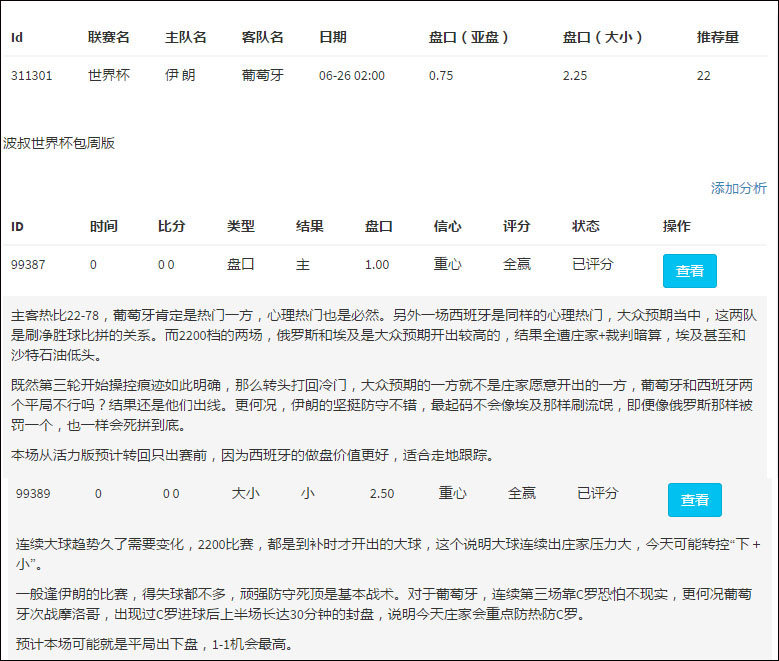Click the paragraph starting 连续大球趋势
This screenshot has width=779, height=661.
(388, 554)
